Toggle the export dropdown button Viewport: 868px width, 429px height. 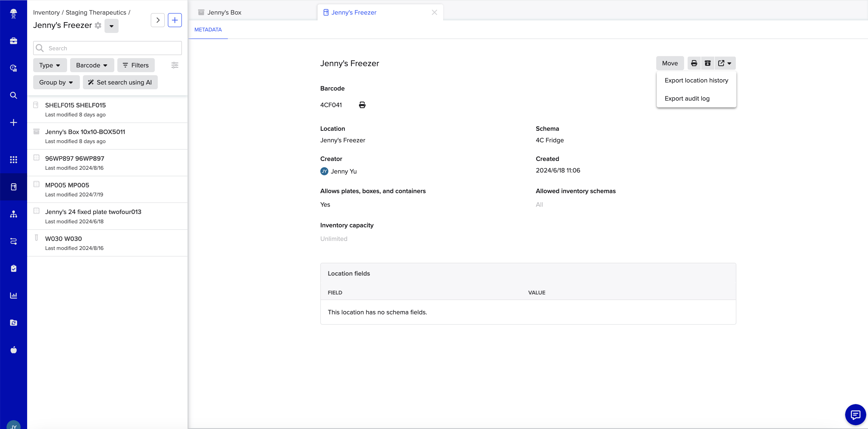(x=725, y=63)
